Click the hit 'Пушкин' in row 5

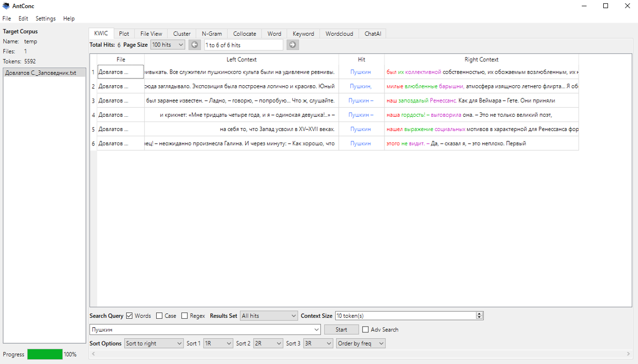click(360, 129)
